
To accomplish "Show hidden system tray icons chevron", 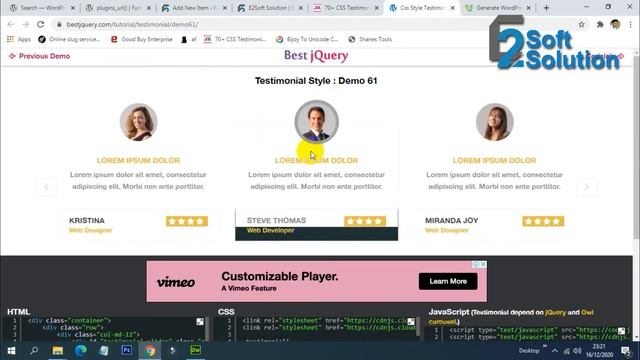I will tap(555, 351).
